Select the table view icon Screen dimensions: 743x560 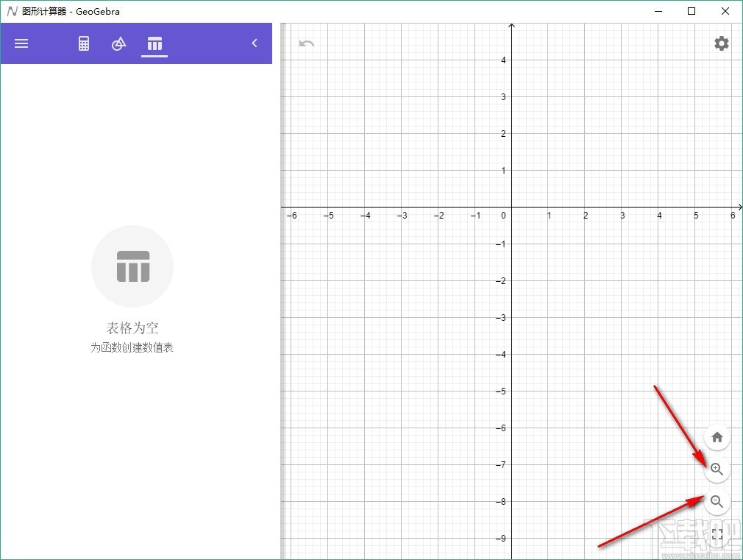tap(154, 43)
